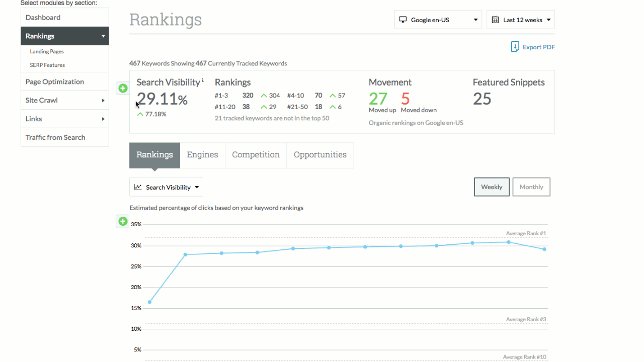This screenshot has height=362, width=644.
Task: Click the monitor icon in engine selector
Action: tap(403, 20)
